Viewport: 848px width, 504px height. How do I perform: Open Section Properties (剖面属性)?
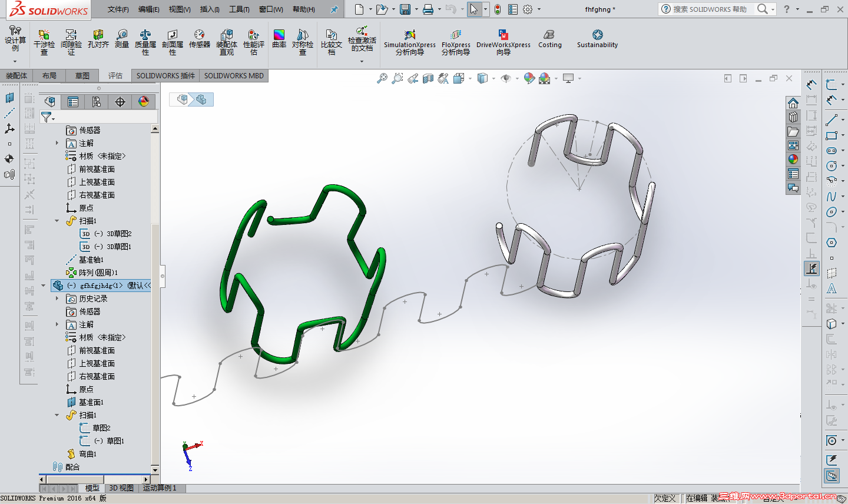173,42
